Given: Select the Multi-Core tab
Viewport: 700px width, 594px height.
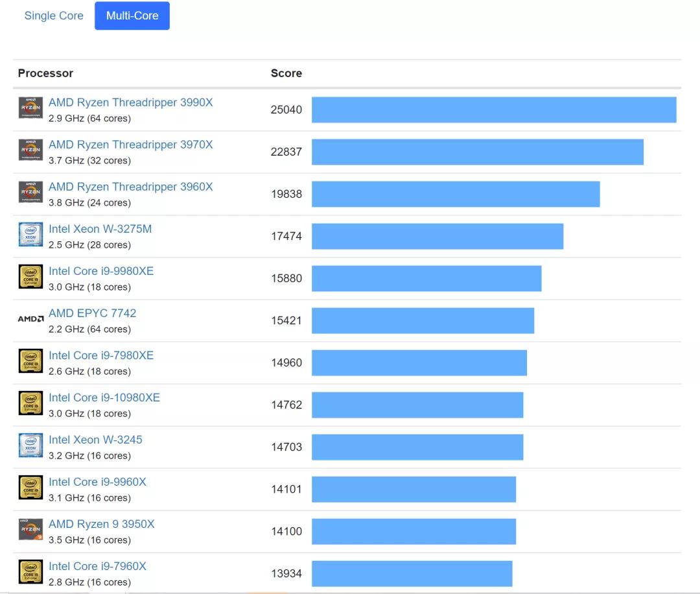Looking at the screenshot, I should point(132,16).
